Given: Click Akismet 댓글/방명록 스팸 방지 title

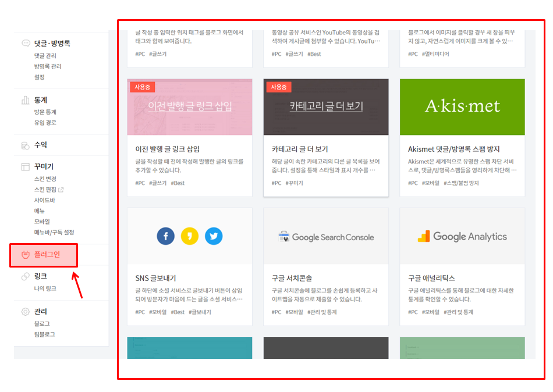Looking at the screenshot, I should (454, 149).
